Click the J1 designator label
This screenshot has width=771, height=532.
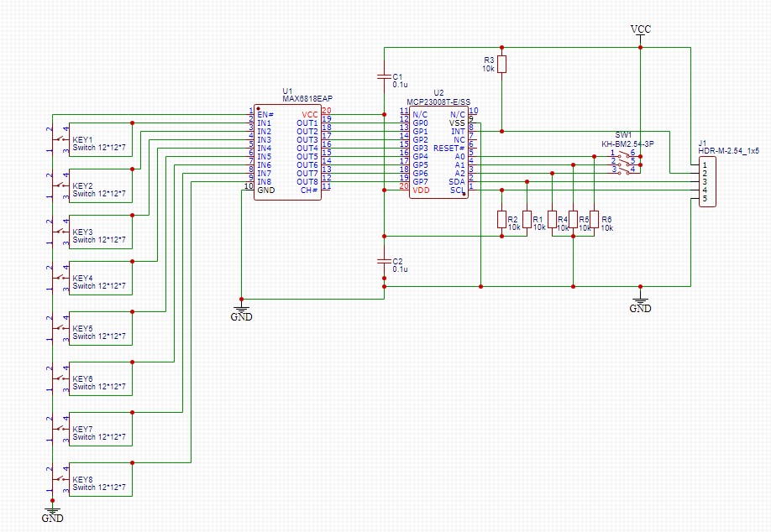pos(702,143)
